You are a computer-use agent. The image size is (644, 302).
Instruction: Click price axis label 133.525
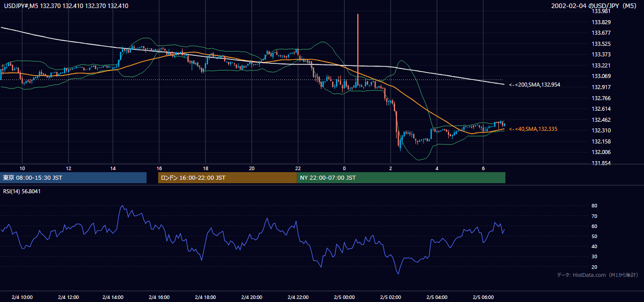[x=601, y=44]
